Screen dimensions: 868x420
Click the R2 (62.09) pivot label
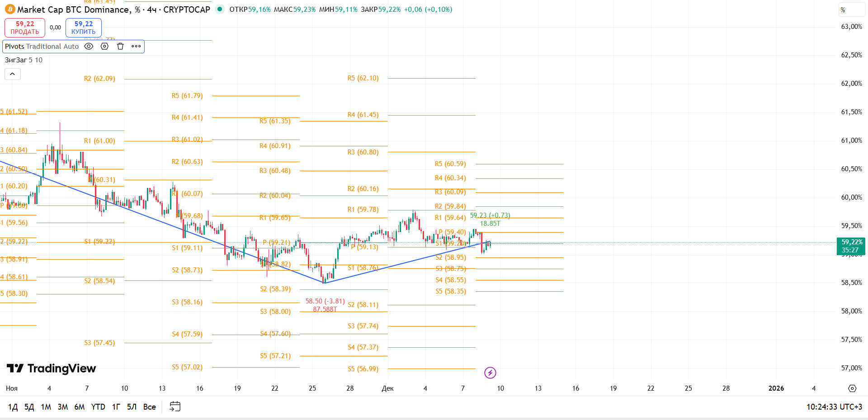99,79
